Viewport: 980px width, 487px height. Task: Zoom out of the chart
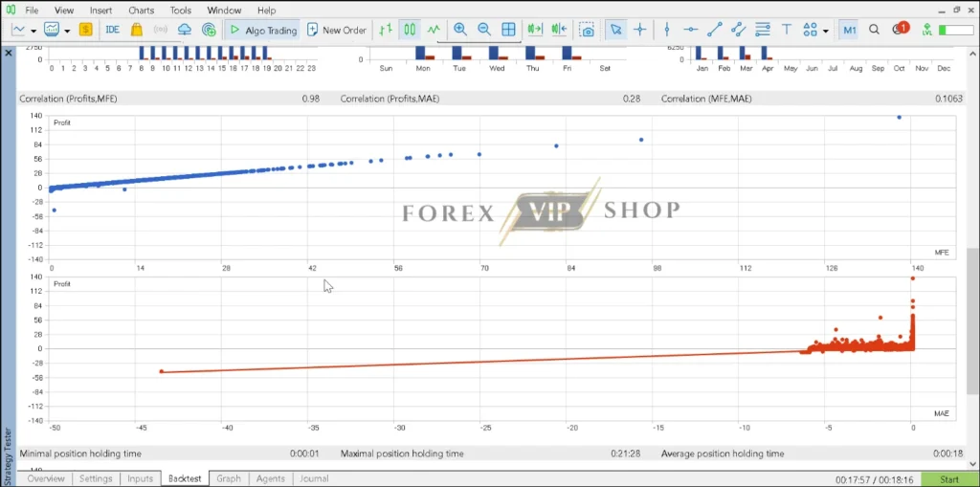pos(483,30)
